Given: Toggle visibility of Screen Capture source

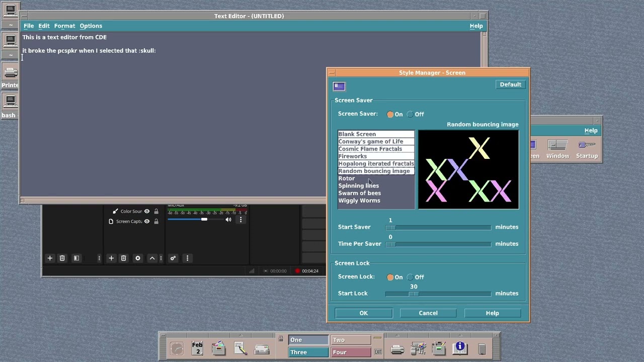Looking at the screenshot, I should (x=147, y=221).
